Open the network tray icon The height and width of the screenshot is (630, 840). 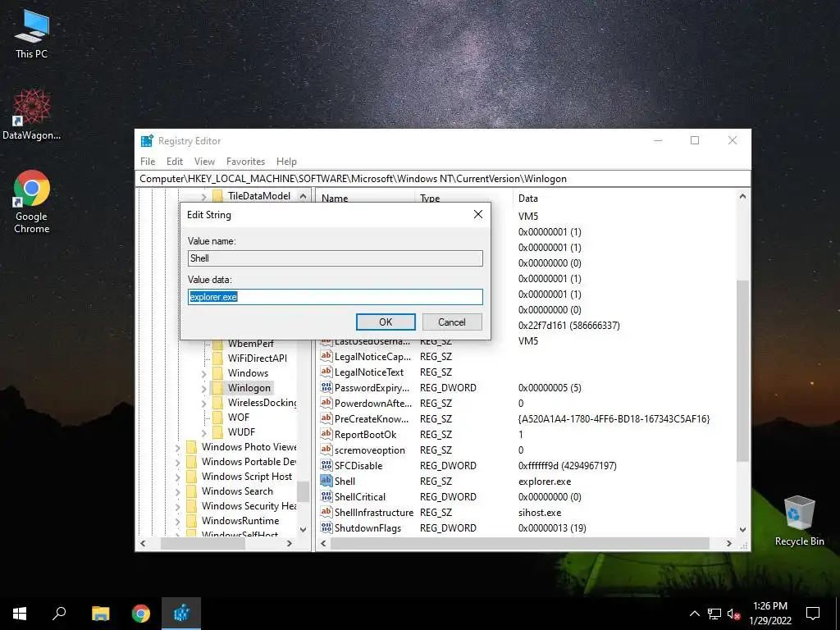pyautogui.click(x=714, y=614)
